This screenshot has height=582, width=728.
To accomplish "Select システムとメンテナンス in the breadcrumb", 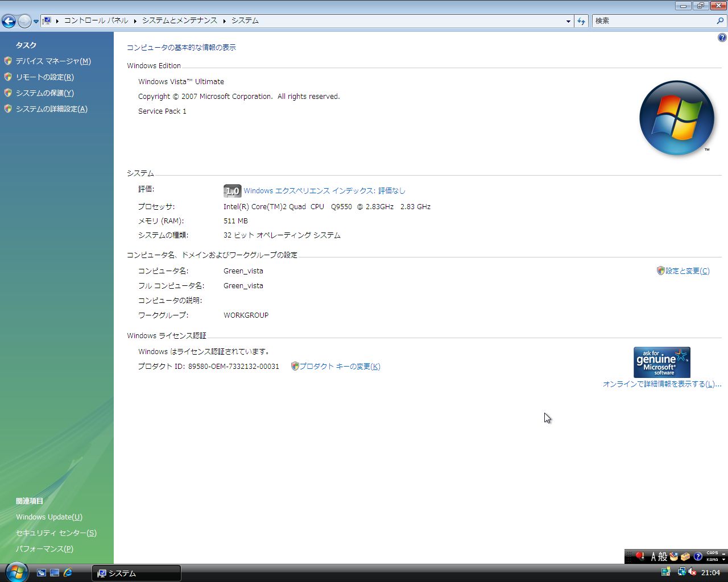I will coord(180,20).
